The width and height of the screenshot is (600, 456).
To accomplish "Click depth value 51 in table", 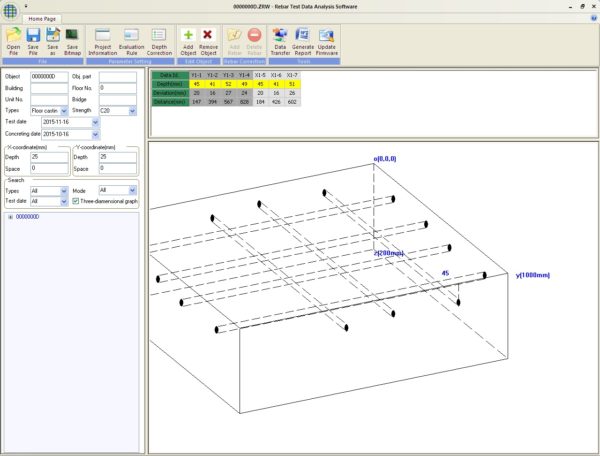I will (292, 84).
